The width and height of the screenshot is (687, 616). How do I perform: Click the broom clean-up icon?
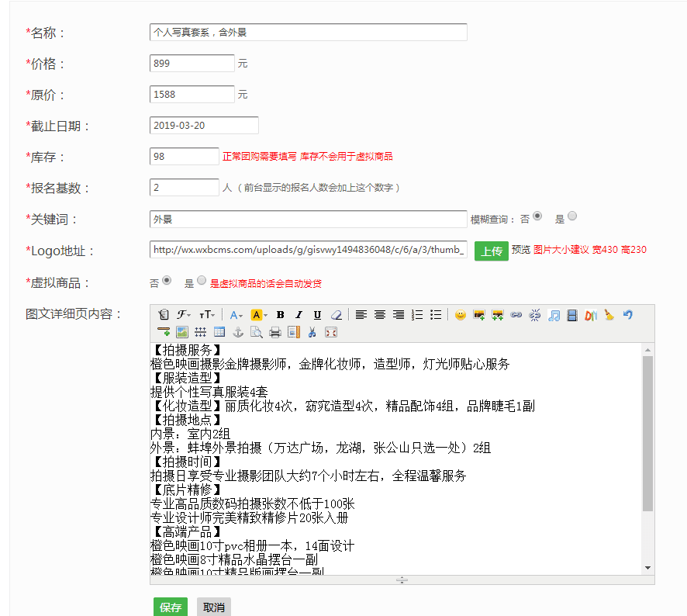click(x=609, y=315)
